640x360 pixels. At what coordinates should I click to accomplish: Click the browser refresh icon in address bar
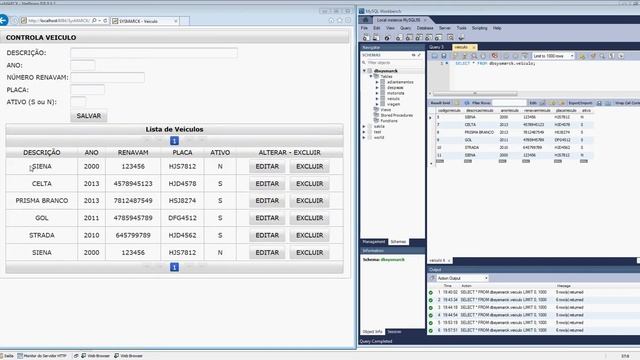tap(105, 20)
